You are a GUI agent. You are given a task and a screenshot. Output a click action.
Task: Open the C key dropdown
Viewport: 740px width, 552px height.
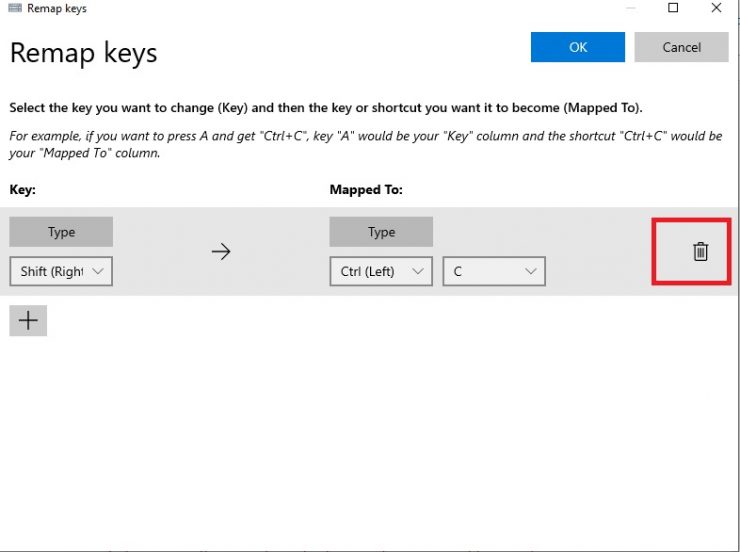[494, 271]
